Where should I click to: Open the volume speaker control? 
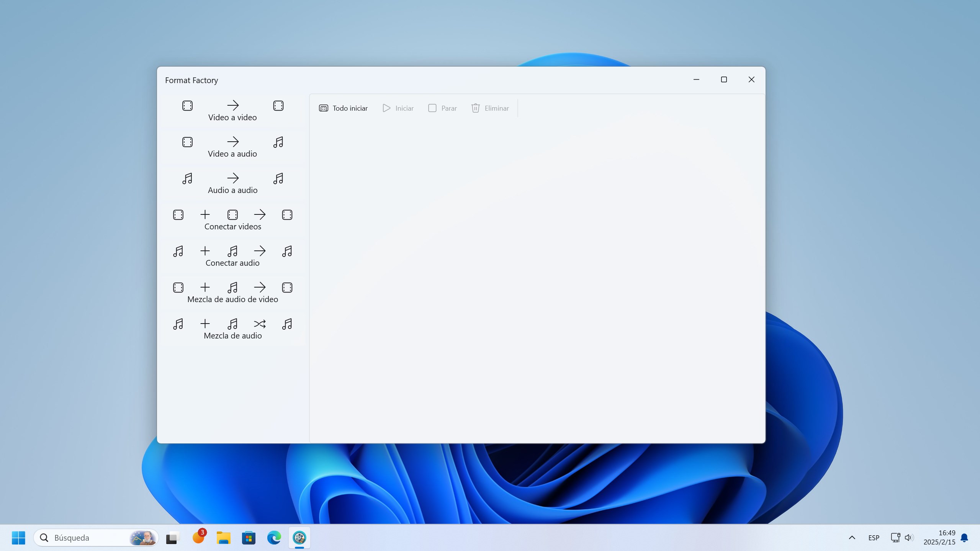click(908, 538)
